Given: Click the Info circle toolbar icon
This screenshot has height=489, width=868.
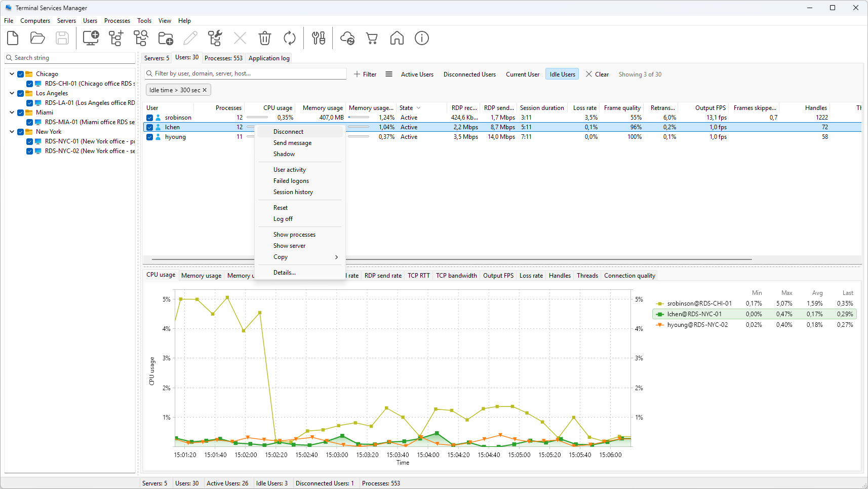Looking at the screenshot, I should [x=422, y=38].
